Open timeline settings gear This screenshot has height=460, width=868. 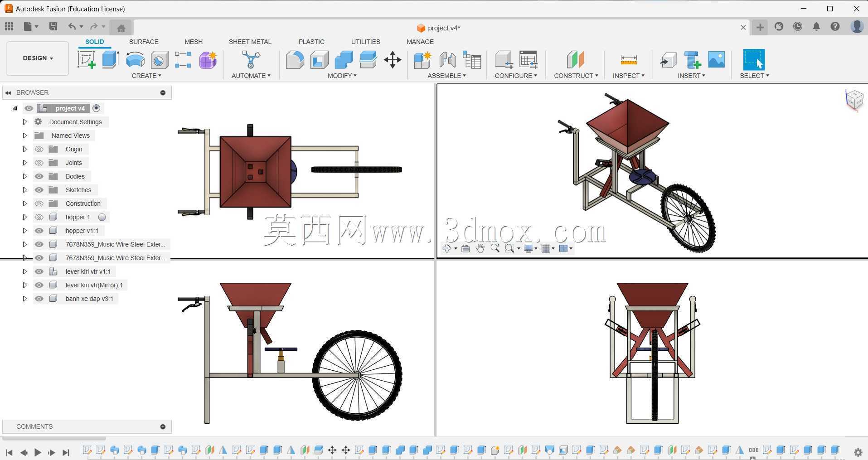point(858,452)
